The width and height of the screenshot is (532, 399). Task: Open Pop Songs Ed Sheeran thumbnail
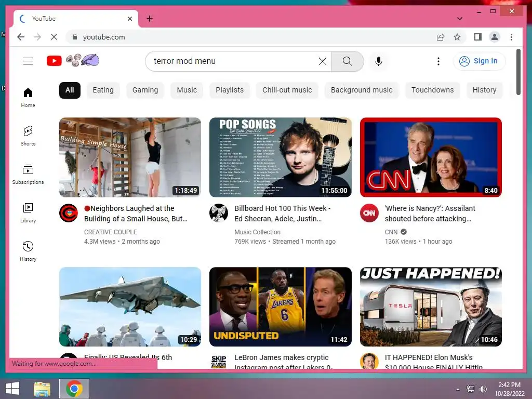pos(280,157)
